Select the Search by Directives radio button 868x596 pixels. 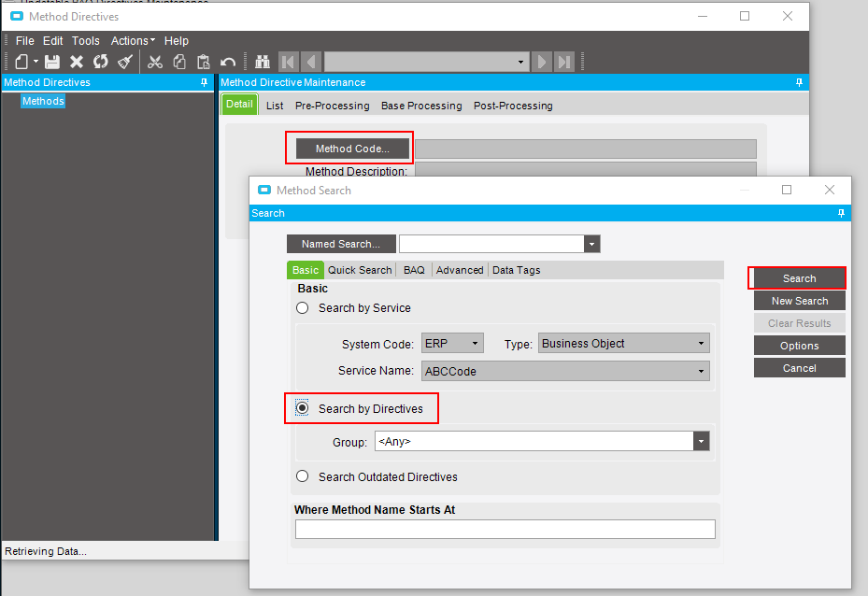pyautogui.click(x=302, y=408)
